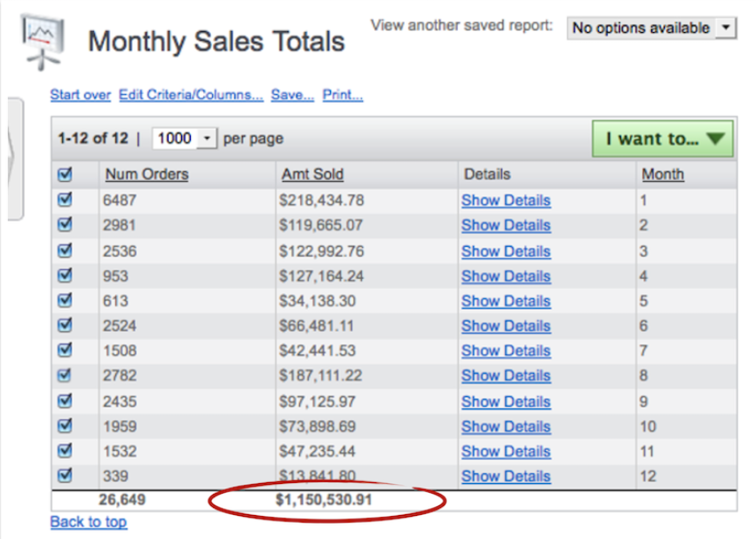The height and width of the screenshot is (539, 756).
Task: Sort by Month column header
Action: (662, 175)
